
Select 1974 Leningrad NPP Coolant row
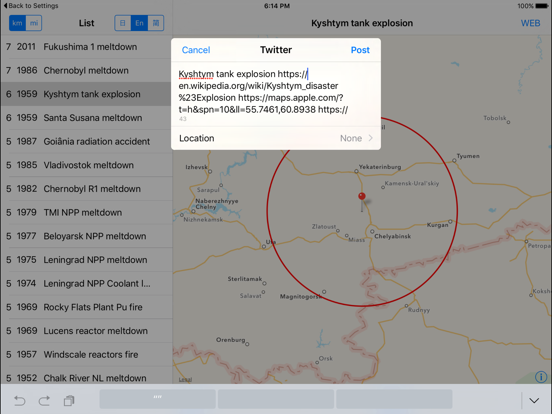click(86, 283)
